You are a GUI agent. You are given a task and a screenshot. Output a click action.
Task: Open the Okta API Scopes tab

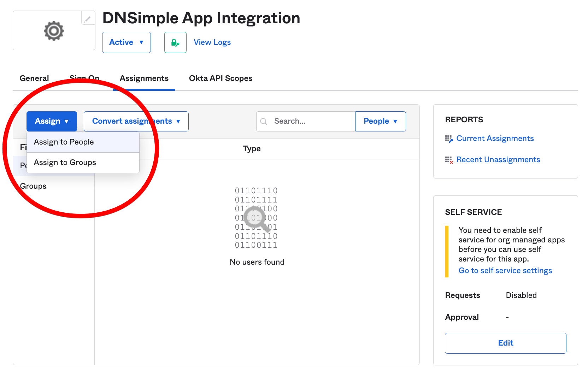pos(221,78)
